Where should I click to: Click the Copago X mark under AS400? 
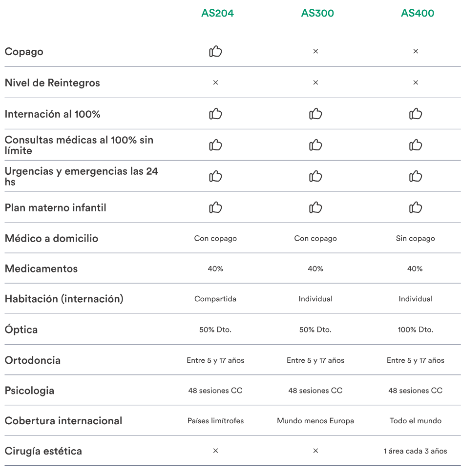(416, 51)
